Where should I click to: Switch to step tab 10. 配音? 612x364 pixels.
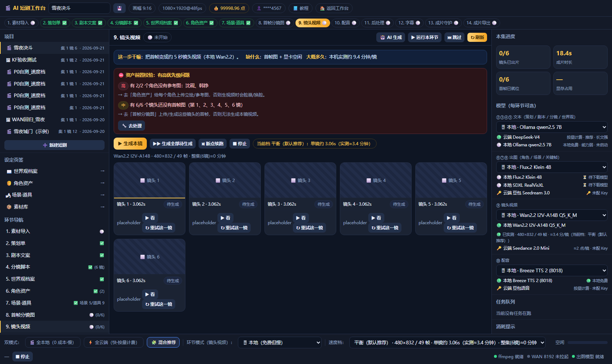pos(345,23)
